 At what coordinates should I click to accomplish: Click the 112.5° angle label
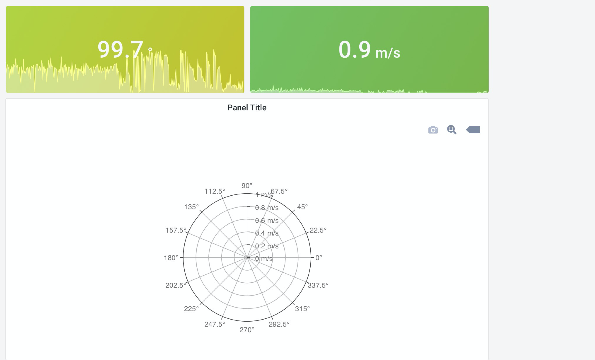point(215,191)
